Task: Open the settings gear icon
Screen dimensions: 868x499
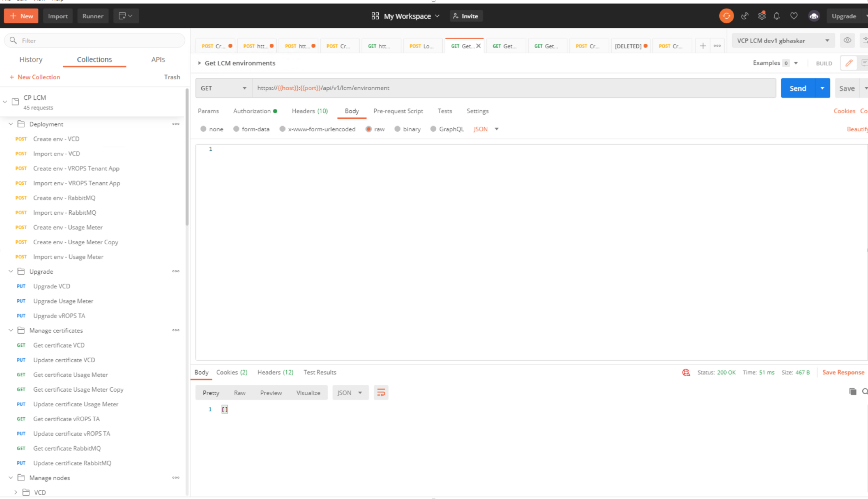Action: point(761,16)
